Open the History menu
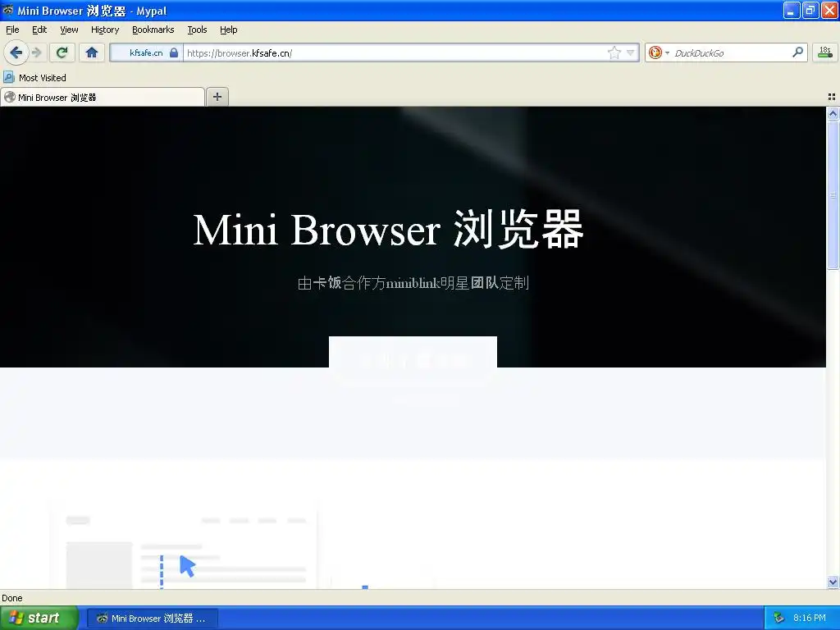The width and height of the screenshot is (840, 630). [105, 30]
